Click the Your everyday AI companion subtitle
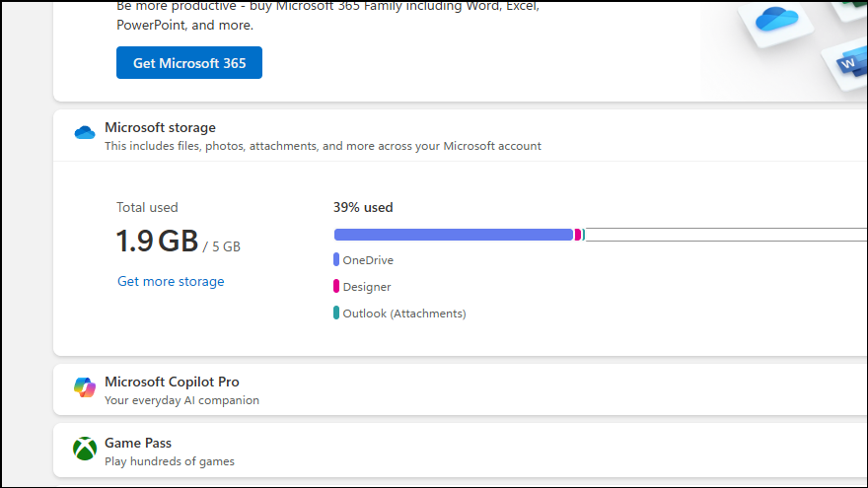 (x=181, y=400)
